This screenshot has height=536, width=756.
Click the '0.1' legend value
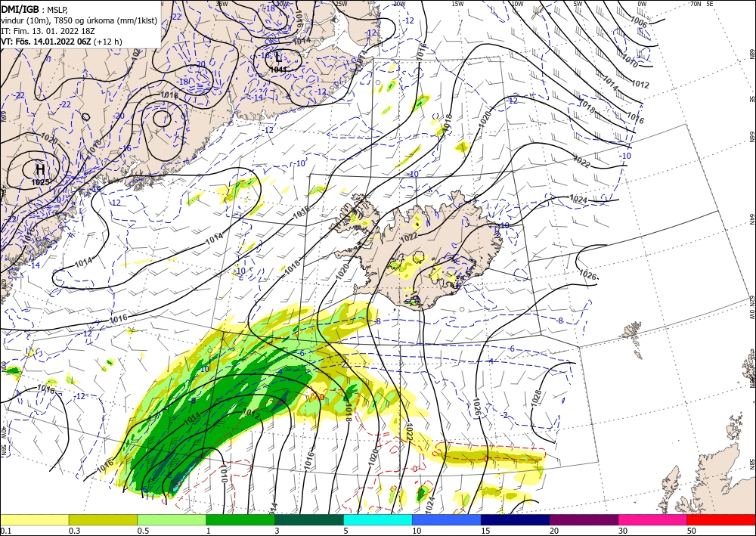click(x=5, y=531)
